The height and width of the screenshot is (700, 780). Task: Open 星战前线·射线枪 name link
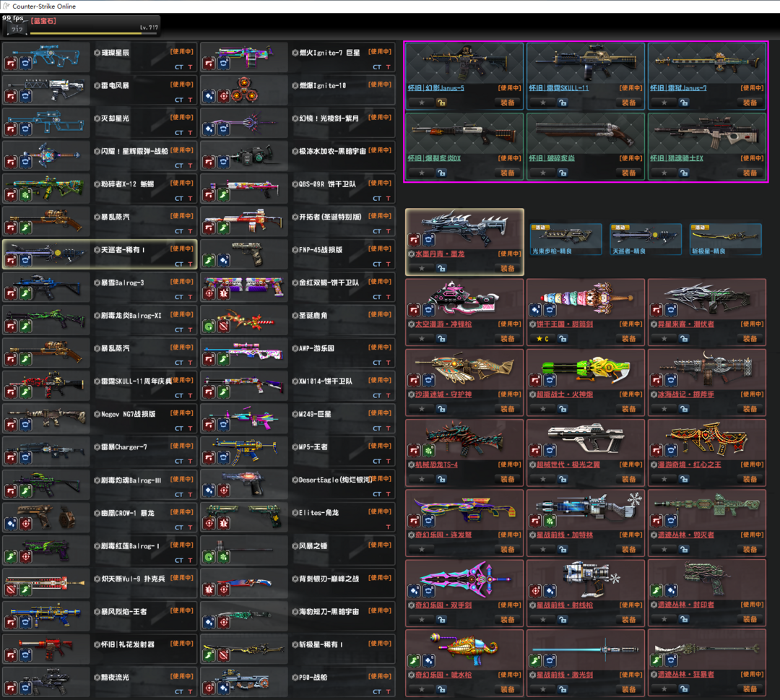(564, 605)
